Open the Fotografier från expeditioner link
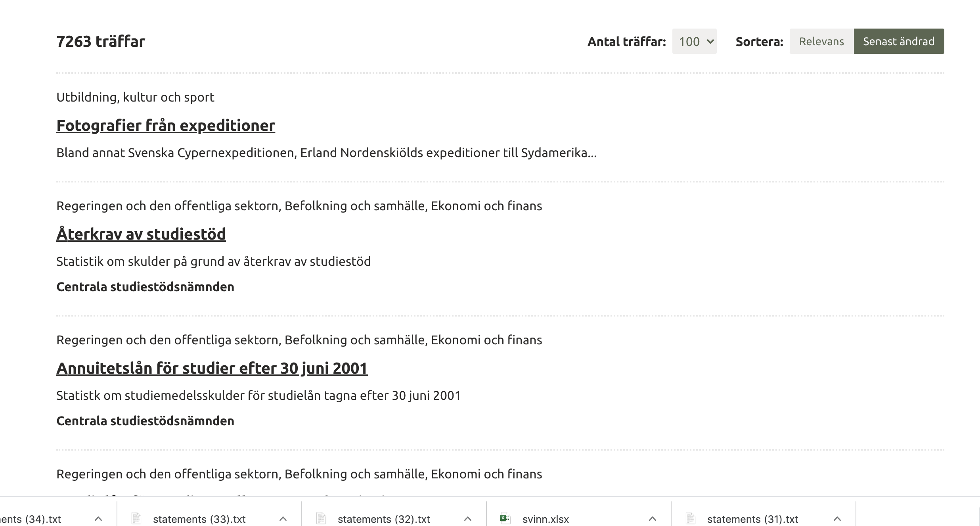Image resolution: width=980 pixels, height=526 pixels. [166, 125]
